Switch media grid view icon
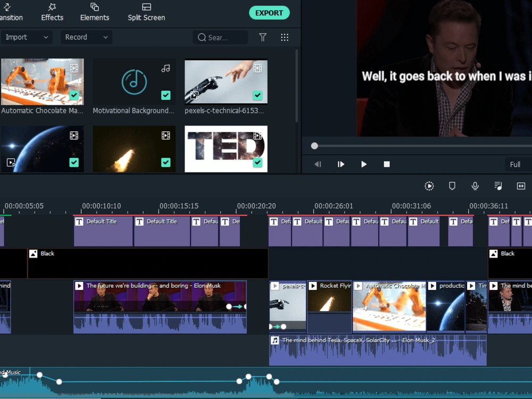 point(285,37)
